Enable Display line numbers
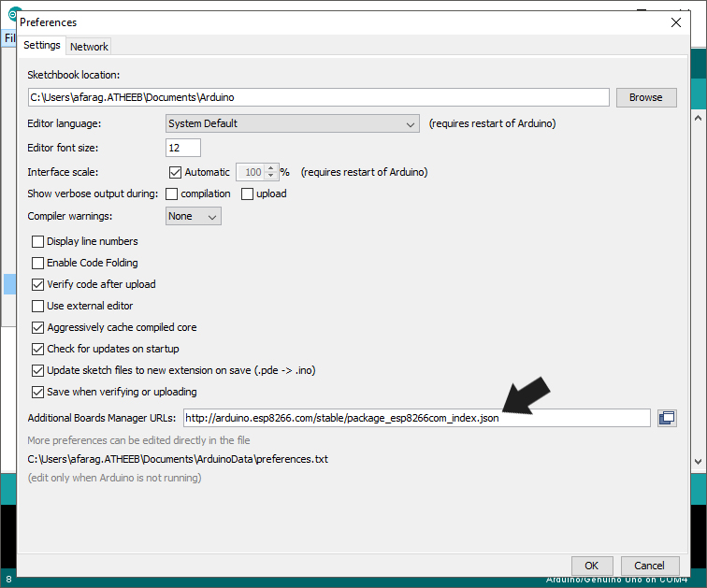This screenshot has height=588, width=707. (37, 241)
